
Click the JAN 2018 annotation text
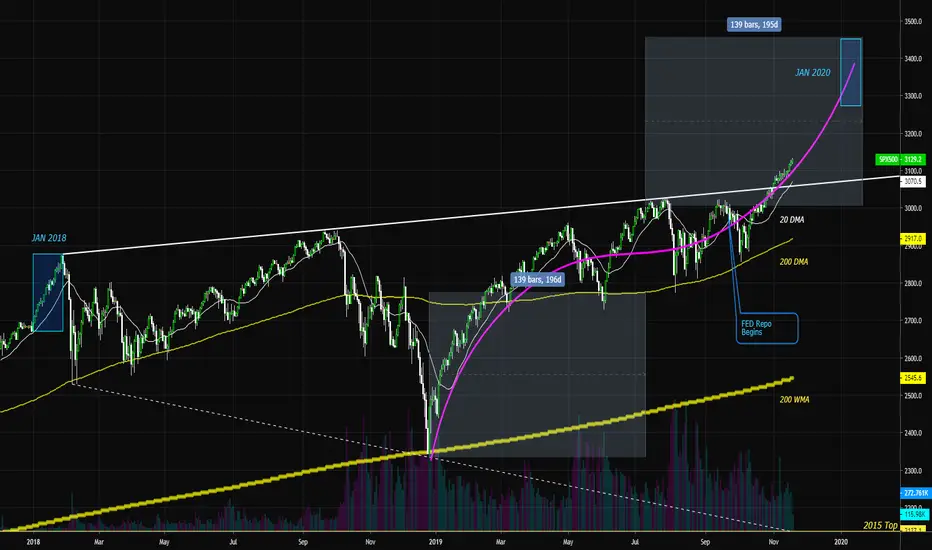coord(49,238)
